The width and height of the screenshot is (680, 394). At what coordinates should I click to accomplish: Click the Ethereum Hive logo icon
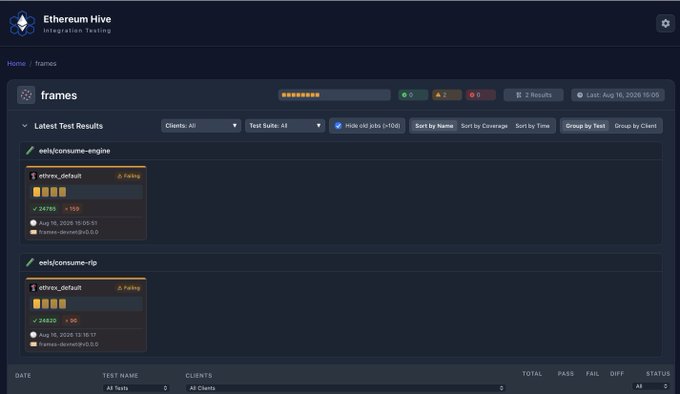tap(22, 23)
